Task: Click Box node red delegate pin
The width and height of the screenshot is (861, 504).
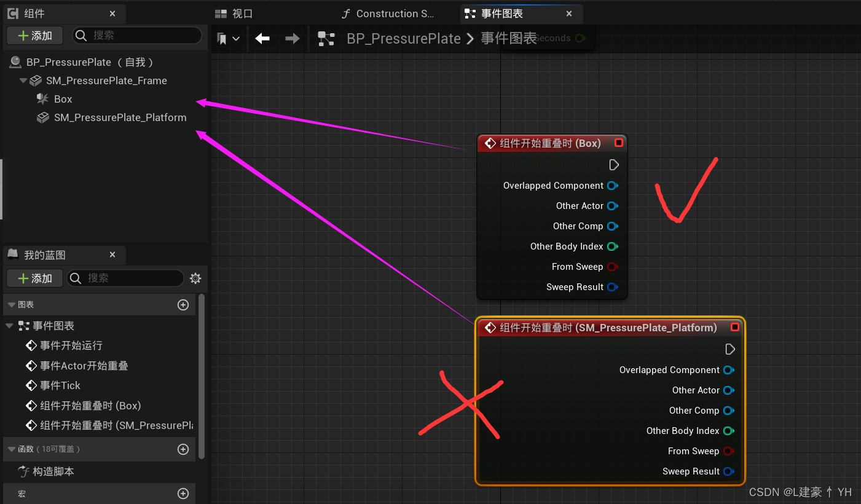Action: (619, 143)
